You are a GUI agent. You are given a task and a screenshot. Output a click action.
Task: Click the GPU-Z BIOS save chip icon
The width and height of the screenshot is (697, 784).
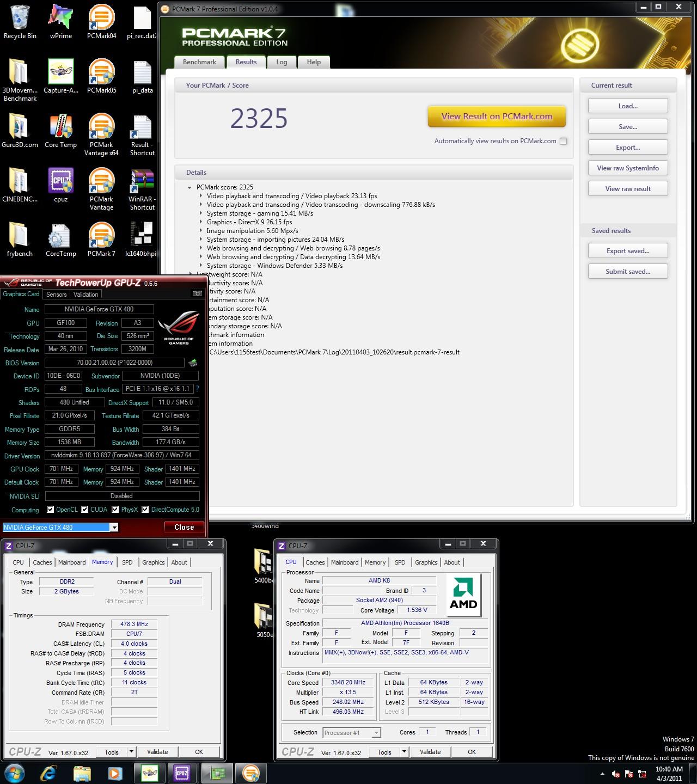click(193, 363)
